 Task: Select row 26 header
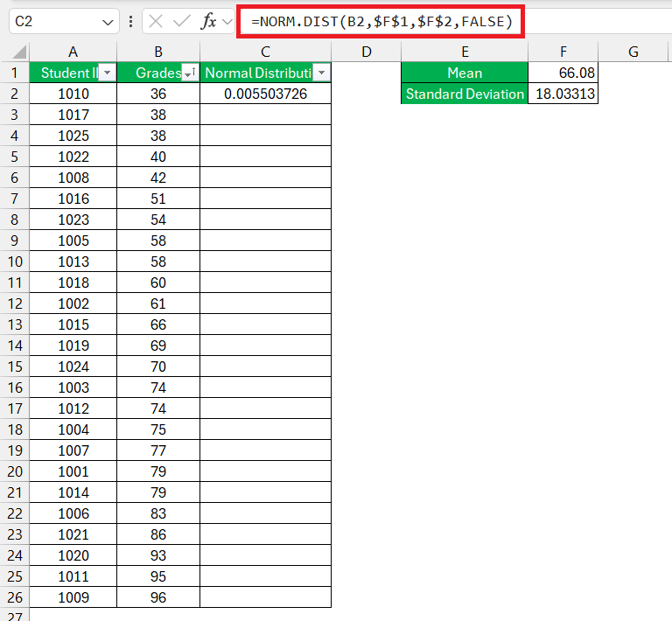point(15,597)
